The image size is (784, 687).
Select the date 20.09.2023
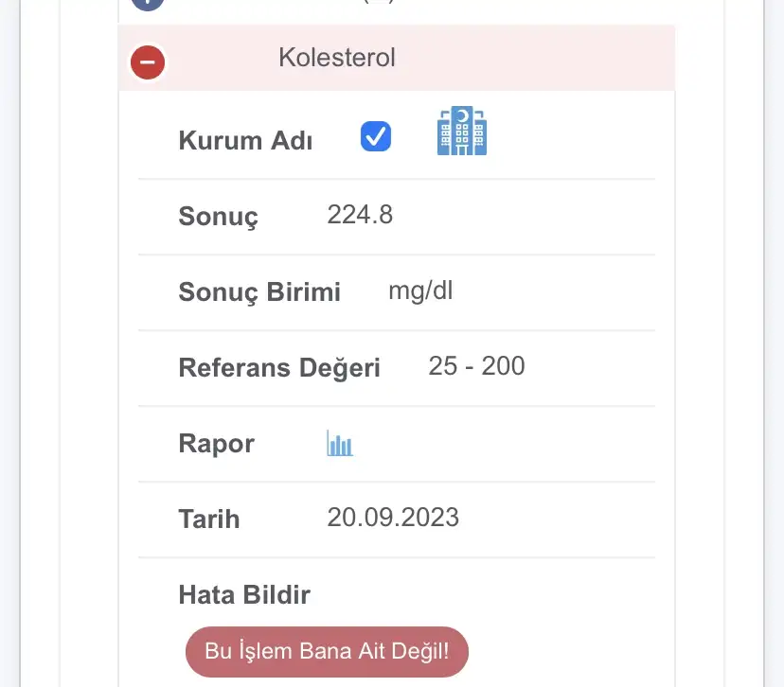(x=393, y=518)
